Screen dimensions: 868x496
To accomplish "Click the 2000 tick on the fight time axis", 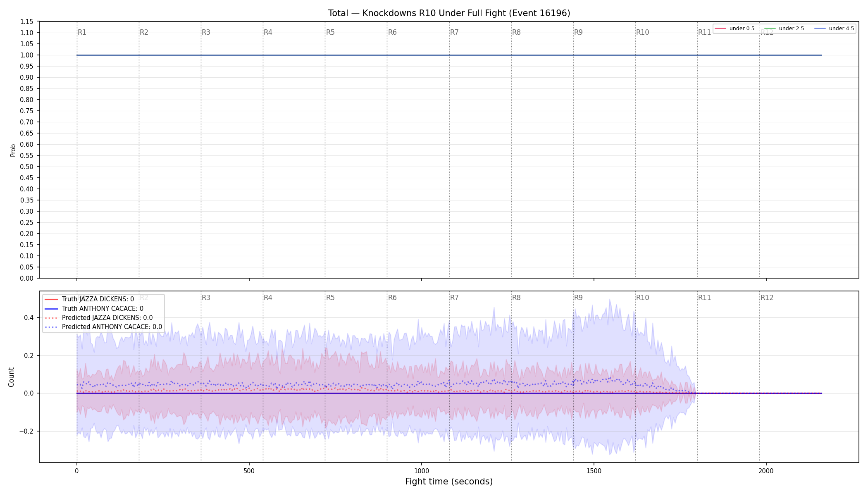I will click(766, 471).
